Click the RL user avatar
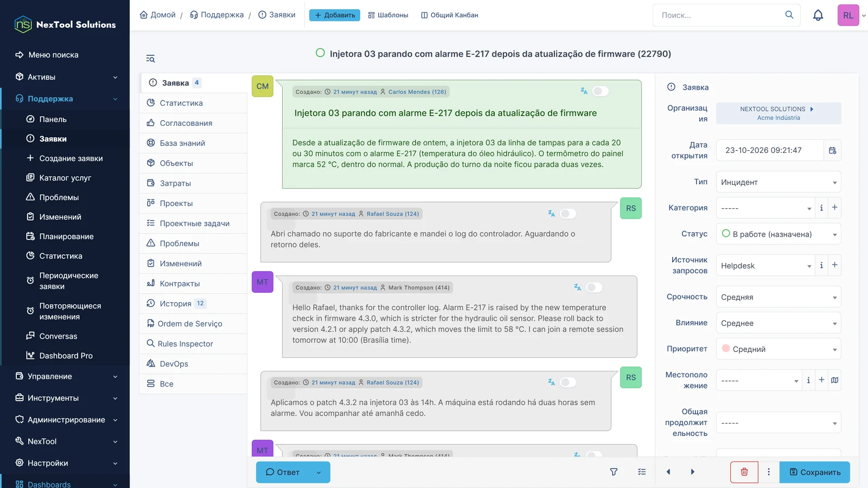Screen dimensions: 868x488 pyautogui.click(x=848, y=15)
